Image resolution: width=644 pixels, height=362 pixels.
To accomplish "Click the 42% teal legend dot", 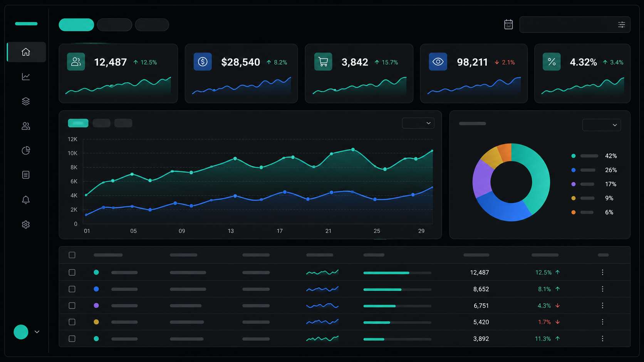I will coord(574,156).
